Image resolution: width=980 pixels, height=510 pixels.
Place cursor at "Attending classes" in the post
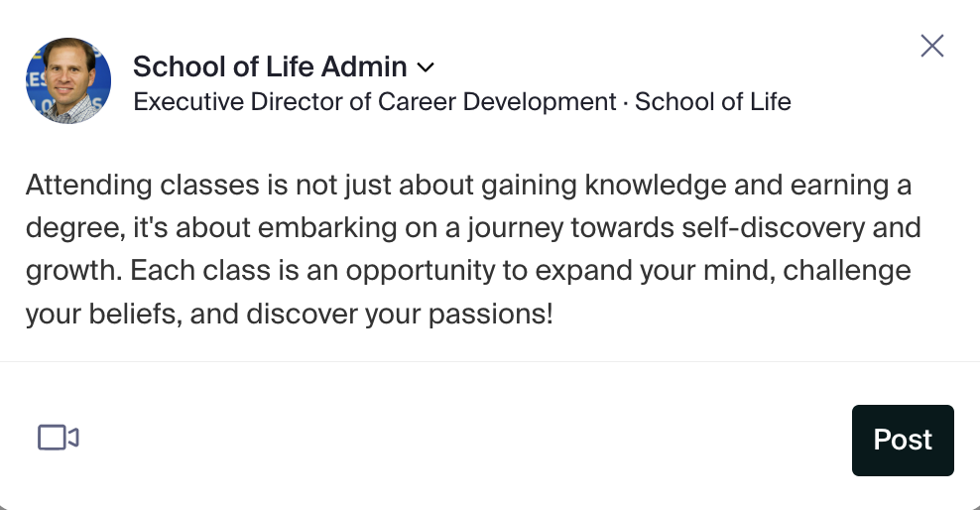click(116, 185)
